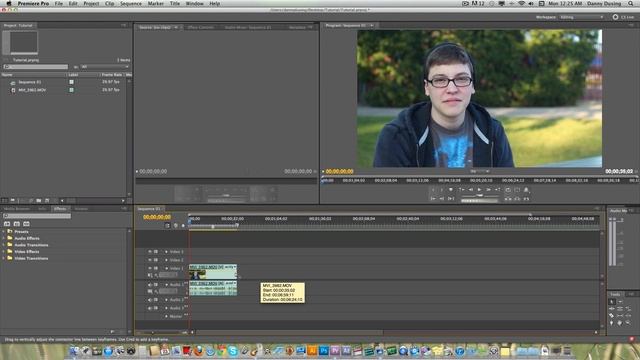Screen dimensions: 640x360
Task: Mute the Audio 2 track output
Action: click(x=150, y=300)
